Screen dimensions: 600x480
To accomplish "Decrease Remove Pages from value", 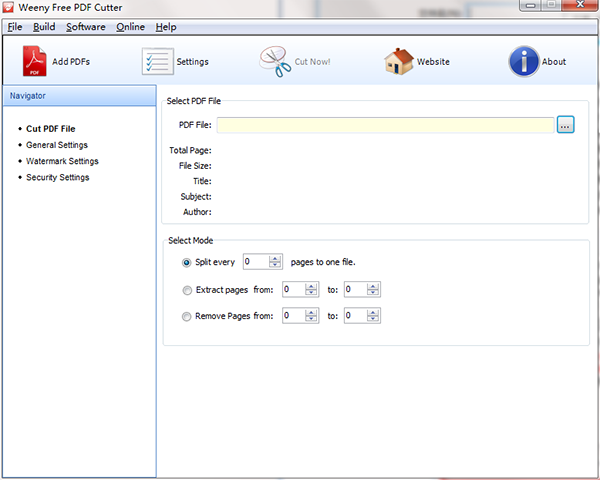I will point(311,318).
